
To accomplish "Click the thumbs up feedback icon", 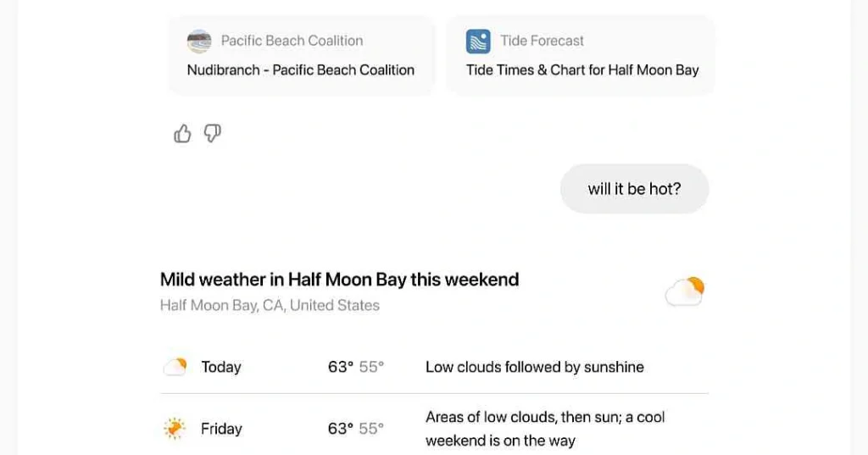I will (182, 133).
